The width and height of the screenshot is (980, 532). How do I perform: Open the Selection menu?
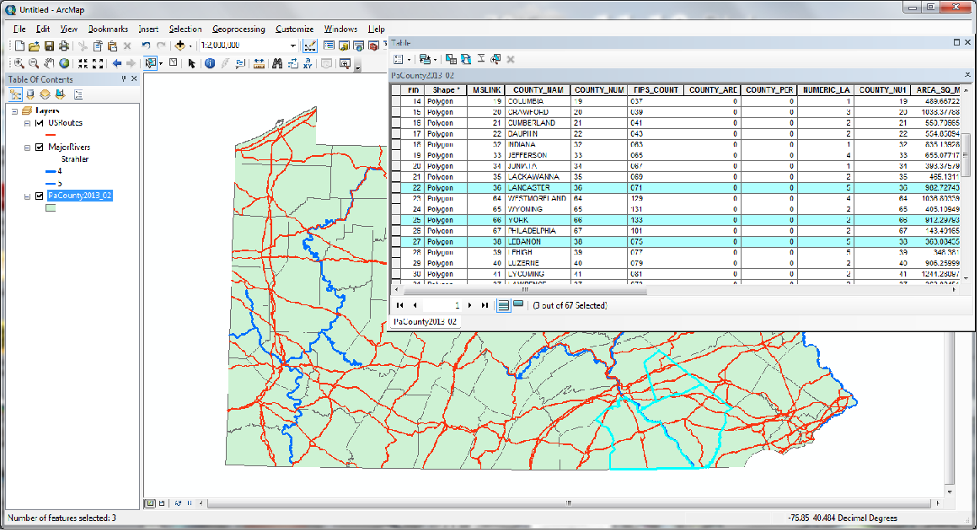click(x=185, y=30)
